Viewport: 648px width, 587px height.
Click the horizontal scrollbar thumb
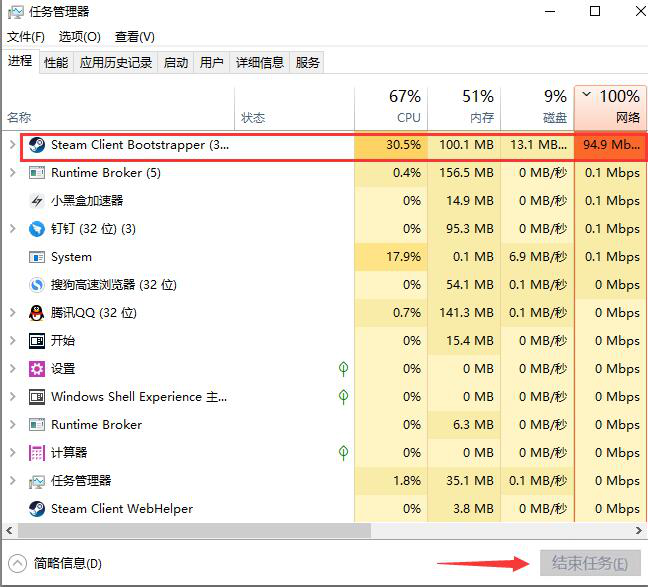click(x=194, y=530)
